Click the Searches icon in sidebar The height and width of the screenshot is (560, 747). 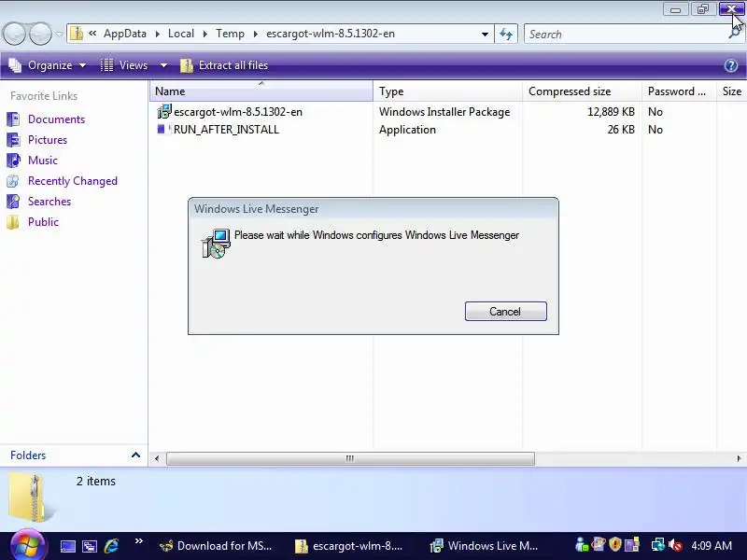click(13, 202)
